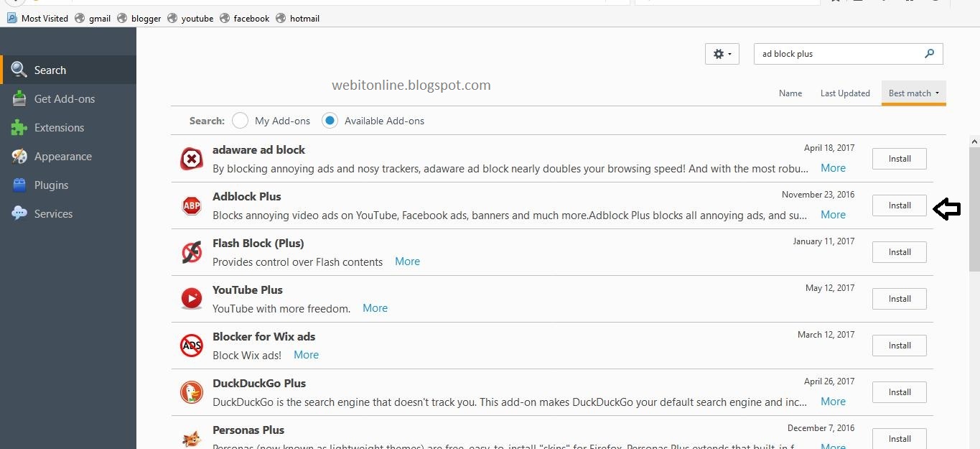980x449 pixels.
Task: Open Plugins category
Action: pyautogui.click(x=68, y=185)
